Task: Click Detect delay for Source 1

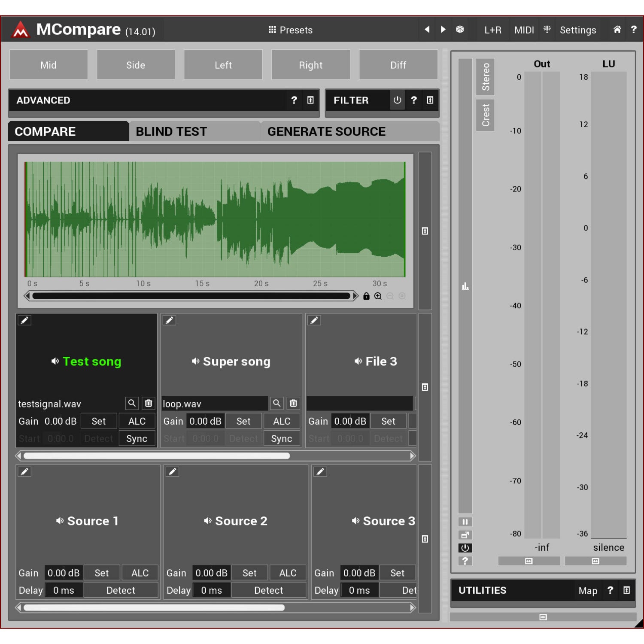Action: point(121,590)
